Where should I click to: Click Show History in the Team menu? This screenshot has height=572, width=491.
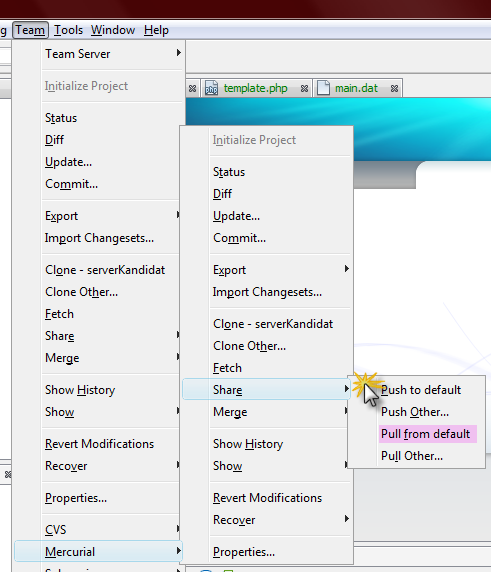[x=80, y=390]
